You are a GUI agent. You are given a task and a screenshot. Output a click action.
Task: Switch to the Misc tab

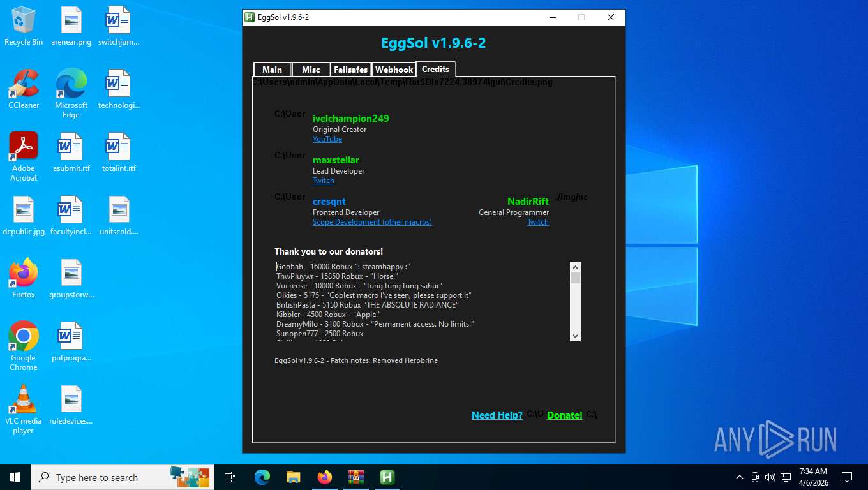pos(311,70)
